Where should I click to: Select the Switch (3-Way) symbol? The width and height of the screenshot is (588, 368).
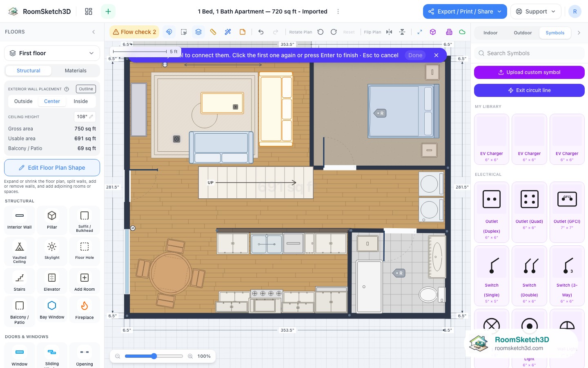(x=567, y=276)
